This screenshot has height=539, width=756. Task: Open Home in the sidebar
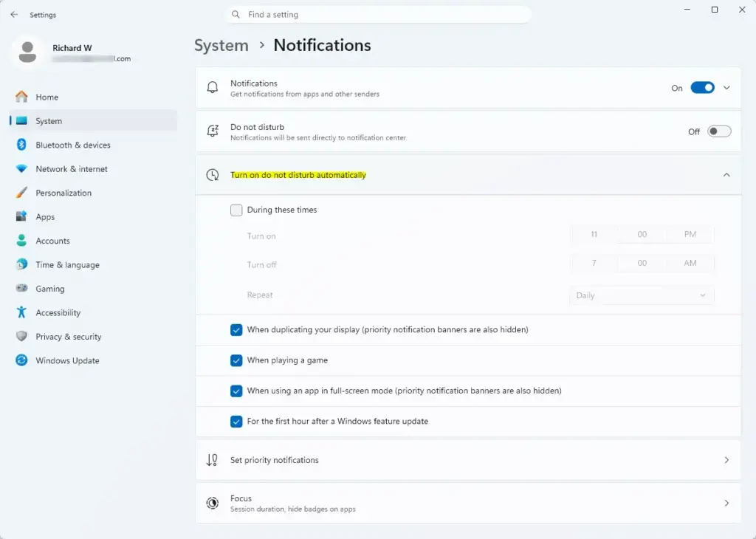point(94,97)
